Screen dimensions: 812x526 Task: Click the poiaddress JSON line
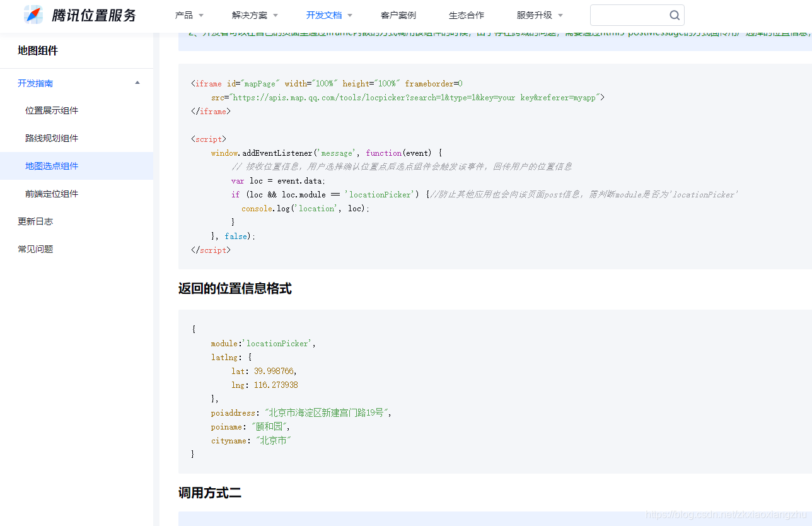click(301, 413)
